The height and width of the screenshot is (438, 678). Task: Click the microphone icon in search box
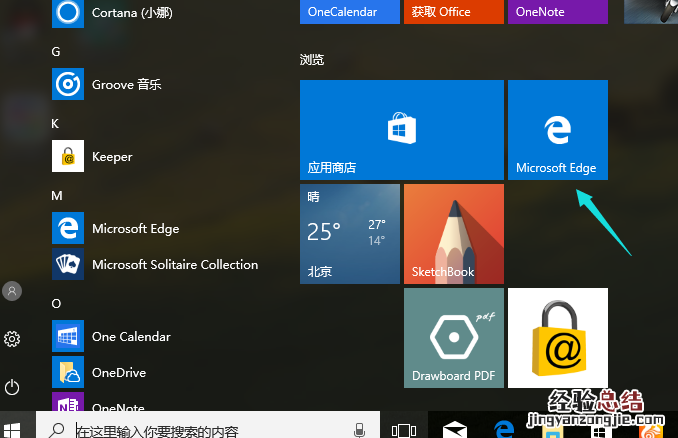coord(360,430)
